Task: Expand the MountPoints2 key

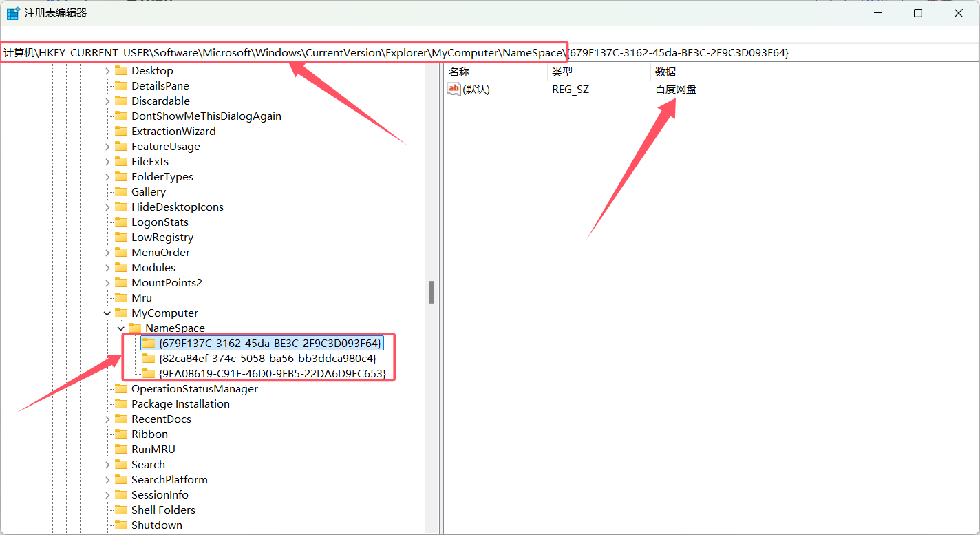Action: coord(107,283)
